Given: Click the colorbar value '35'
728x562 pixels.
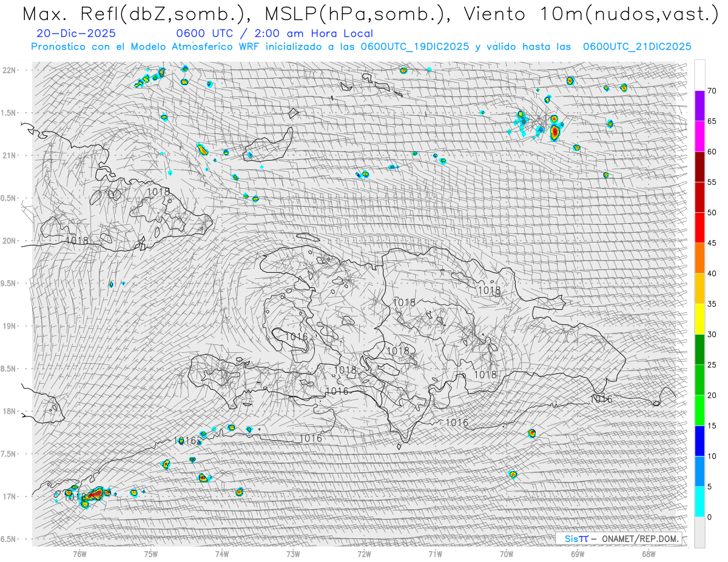Looking at the screenshot, I should click(x=712, y=304).
